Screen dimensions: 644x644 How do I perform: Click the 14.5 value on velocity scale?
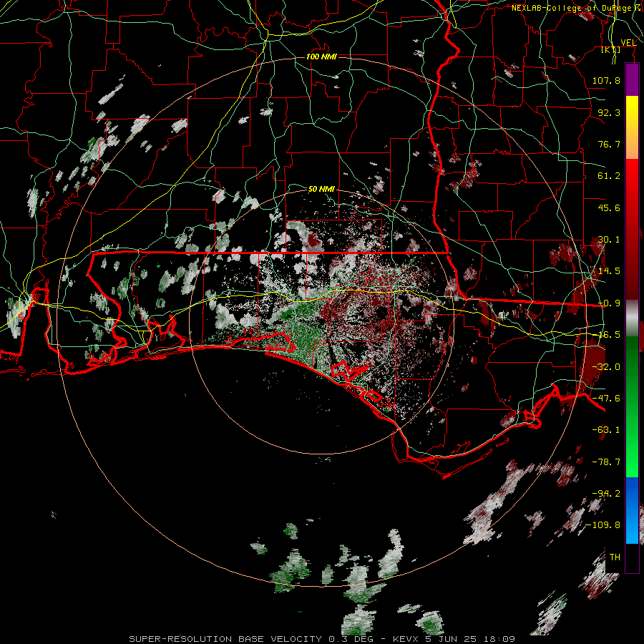point(609,271)
